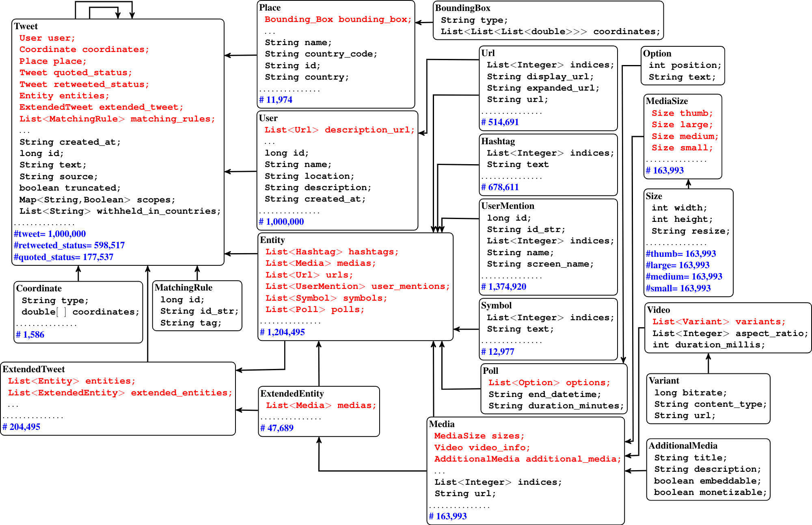The height and width of the screenshot is (525, 812).
Task: Click 'int position;' in Option box
Action: (685, 65)
